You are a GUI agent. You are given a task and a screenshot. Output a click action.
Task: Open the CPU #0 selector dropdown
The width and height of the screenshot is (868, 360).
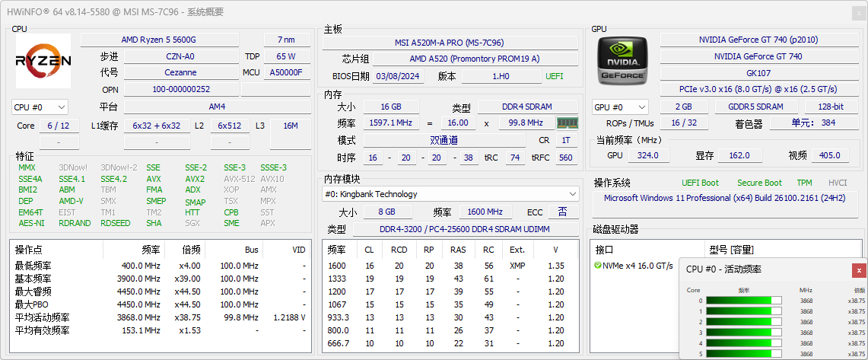click(40, 107)
